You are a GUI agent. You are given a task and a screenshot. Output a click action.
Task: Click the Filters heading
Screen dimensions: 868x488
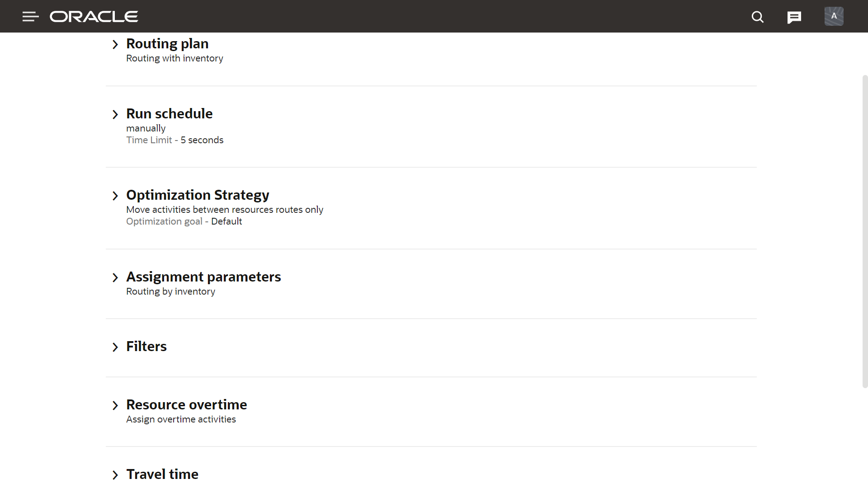pyautogui.click(x=146, y=346)
